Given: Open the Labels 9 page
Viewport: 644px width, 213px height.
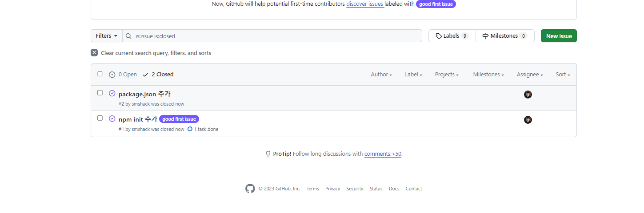Looking at the screenshot, I should pyautogui.click(x=452, y=36).
